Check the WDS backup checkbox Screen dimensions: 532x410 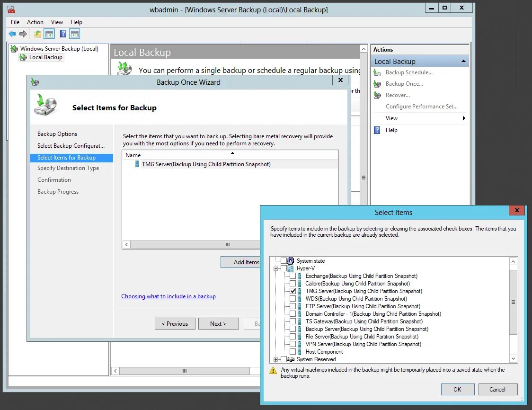tap(293, 299)
